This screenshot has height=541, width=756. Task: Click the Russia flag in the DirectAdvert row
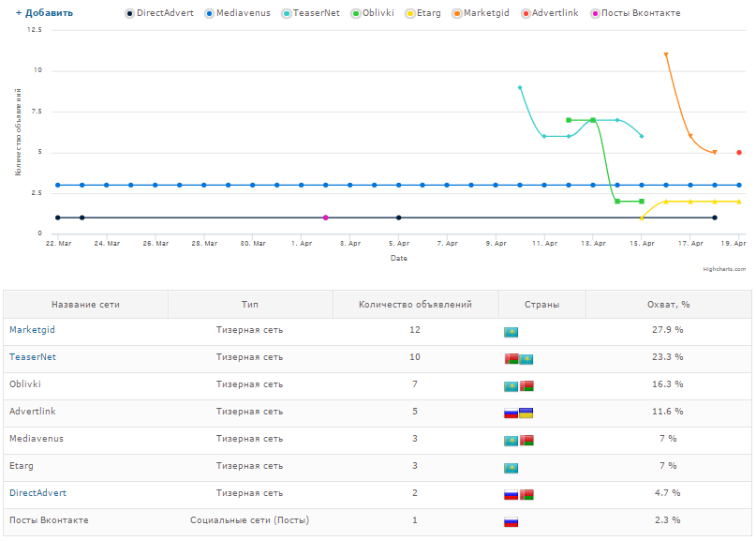pos(511,495)
